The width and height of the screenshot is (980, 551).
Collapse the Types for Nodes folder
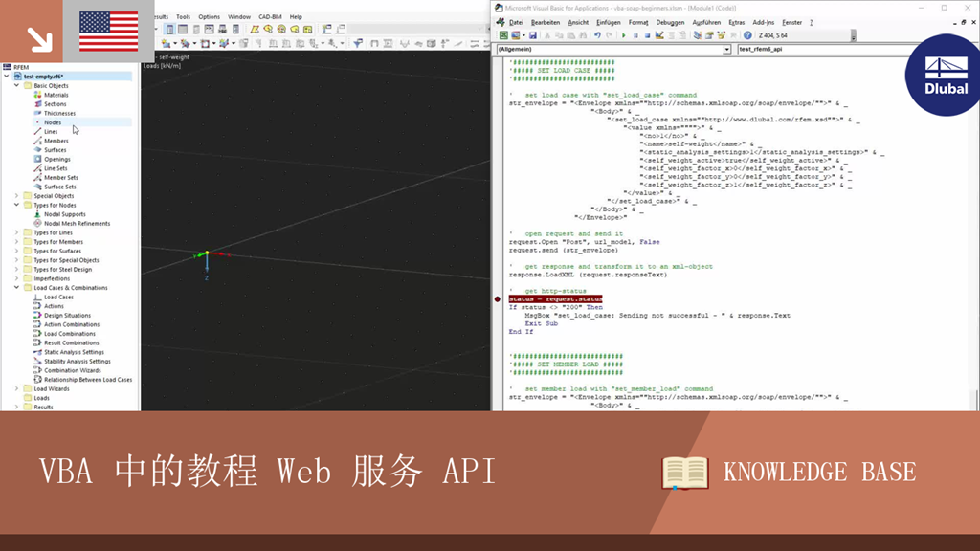pos(17,205)
